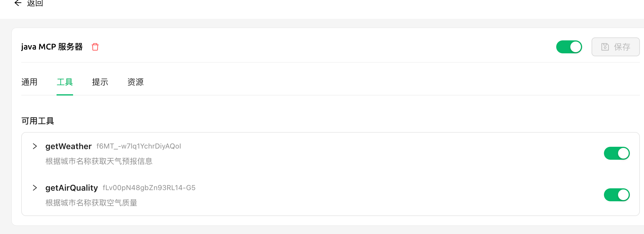
Task: Click the getWeather ID f6MT_-w7Iq1YchrDiyAQol
Action: [x=139, y=146]
